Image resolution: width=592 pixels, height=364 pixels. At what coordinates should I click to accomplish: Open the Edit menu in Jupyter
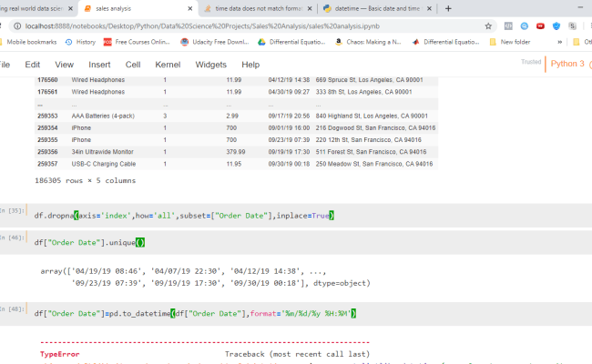click(33, 65)
